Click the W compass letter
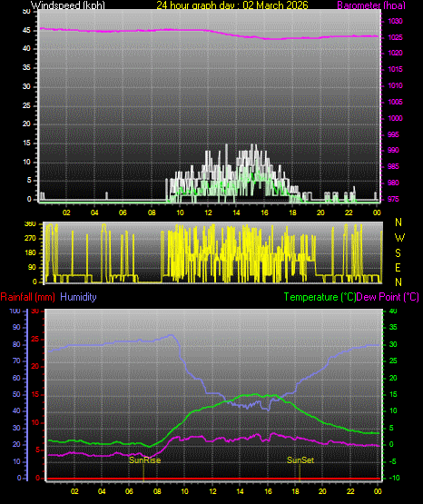The width and height of the screenshot is (423, 504). pos(399,238)
